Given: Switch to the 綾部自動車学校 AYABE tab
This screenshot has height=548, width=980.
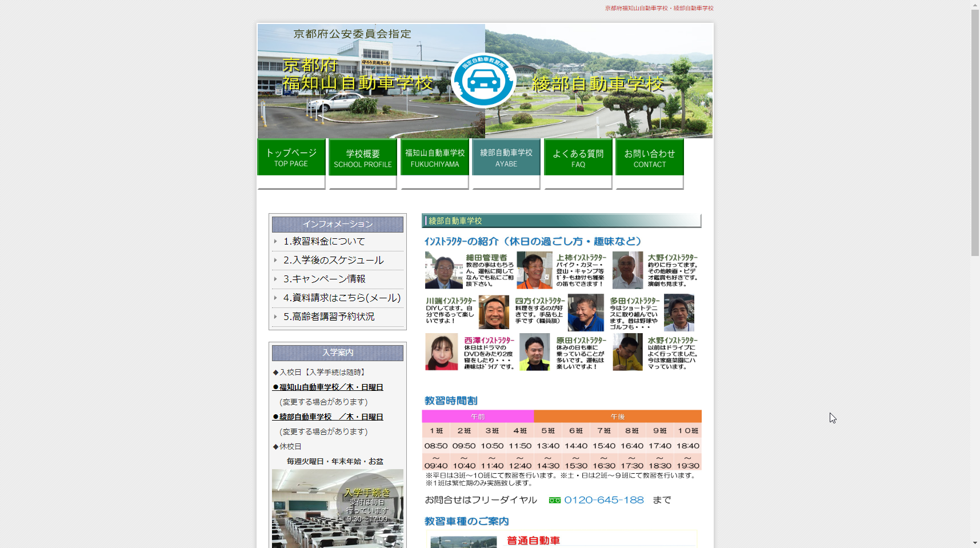Looking at the screenshot, I should tap(505, 158).
